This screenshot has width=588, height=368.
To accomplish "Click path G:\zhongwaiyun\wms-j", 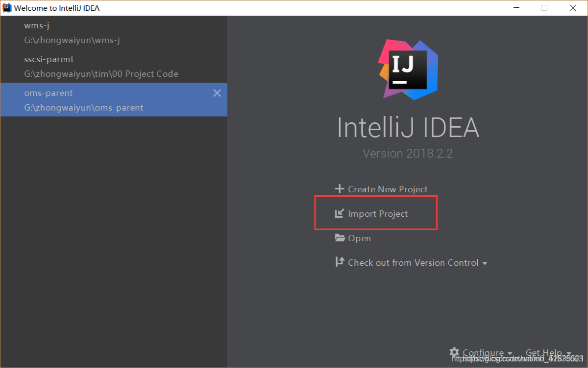I will tap(72, 40).
